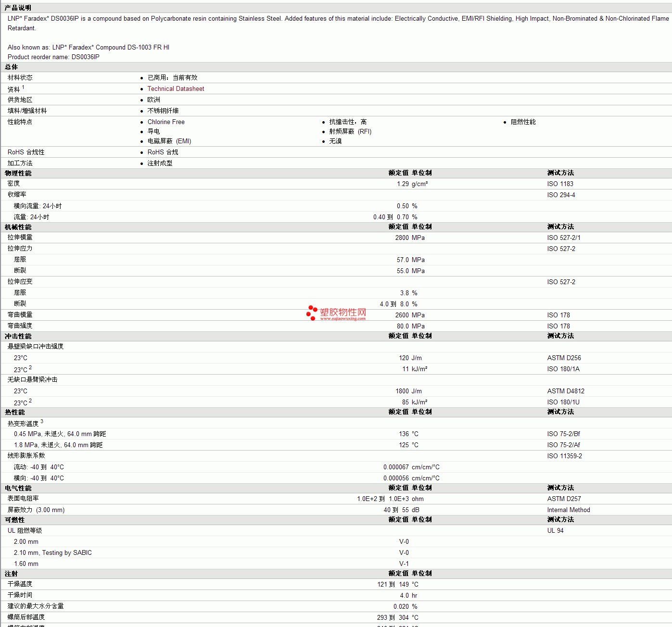Select the 拉伸应力 row label
672x627 pixels.
click(20, 249)
